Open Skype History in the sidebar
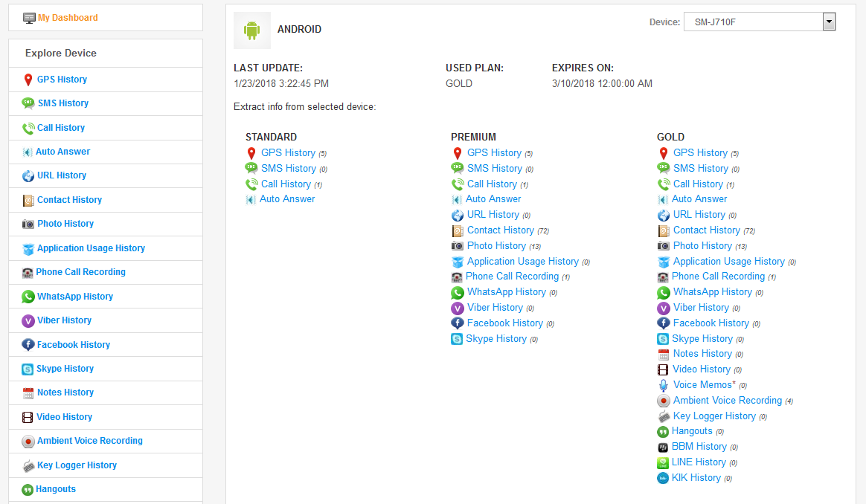The width and height of the screenshot is (866, 504). click(65, 369)
